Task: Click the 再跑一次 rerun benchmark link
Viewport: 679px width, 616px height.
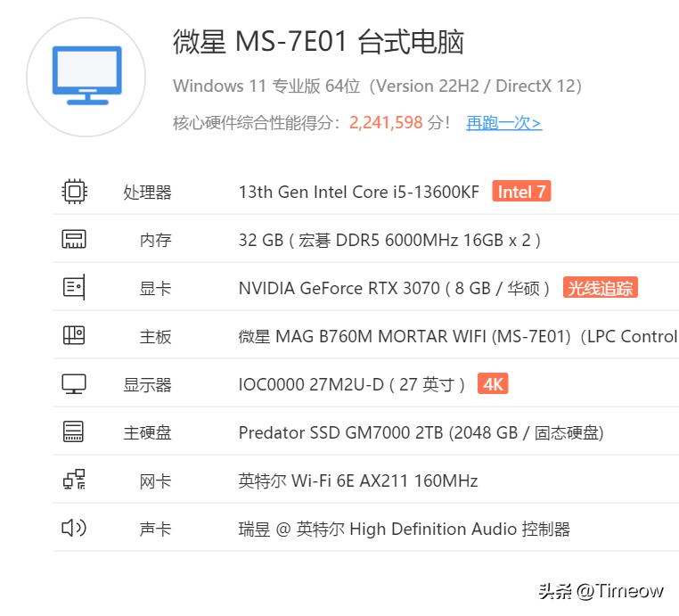Action: (503, 123)
